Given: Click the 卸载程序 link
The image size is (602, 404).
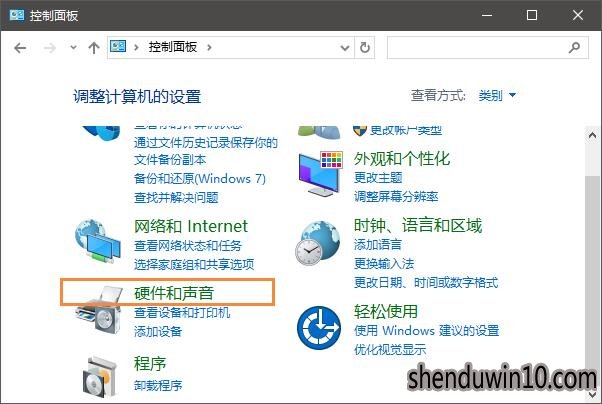Looking at the screenshot, I should [158, 385].
